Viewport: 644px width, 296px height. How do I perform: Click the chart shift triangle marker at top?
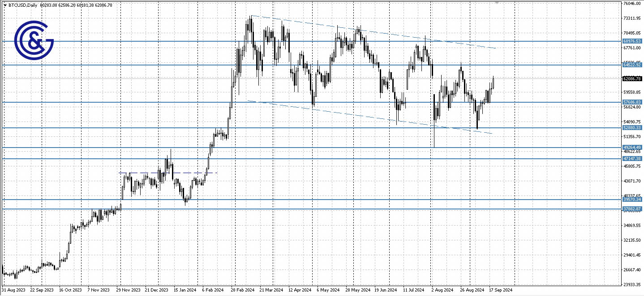(496, 3)
